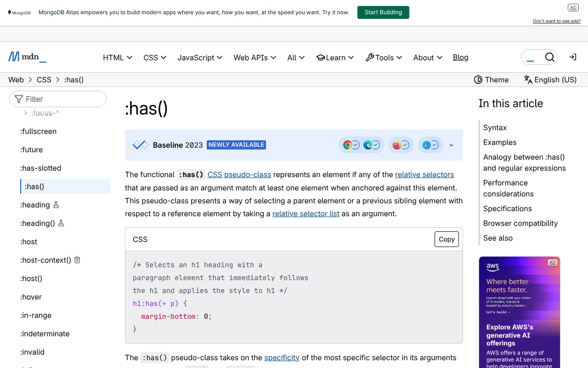Expand the Baseline 2023 details chevron
Image resolution: width=588 pixels, height=368 pixels.
[x=451, y=145]
